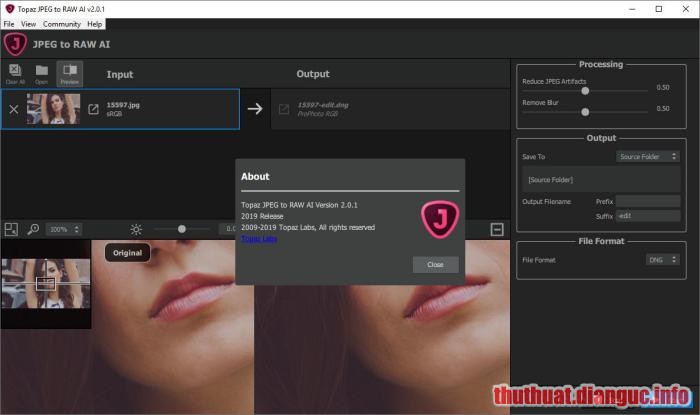Click the Reduce JPEG Artifacts value 0.50
Screen dimensions: 700x415
tap(662, 87)
